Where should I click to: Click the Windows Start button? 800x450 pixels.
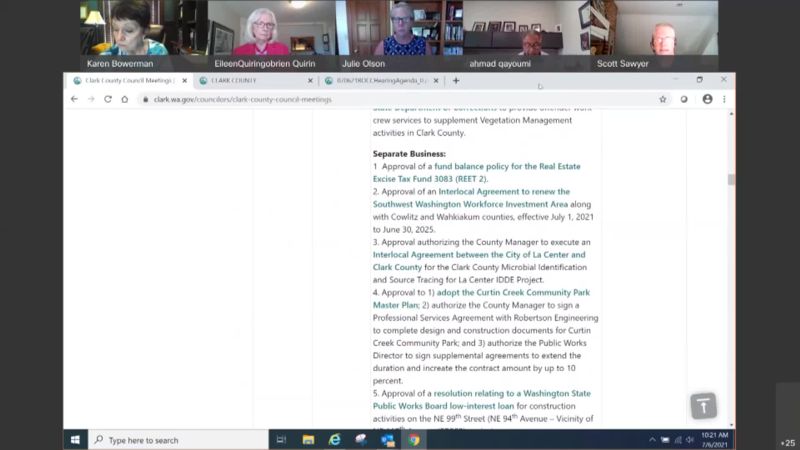coord(75,439)
